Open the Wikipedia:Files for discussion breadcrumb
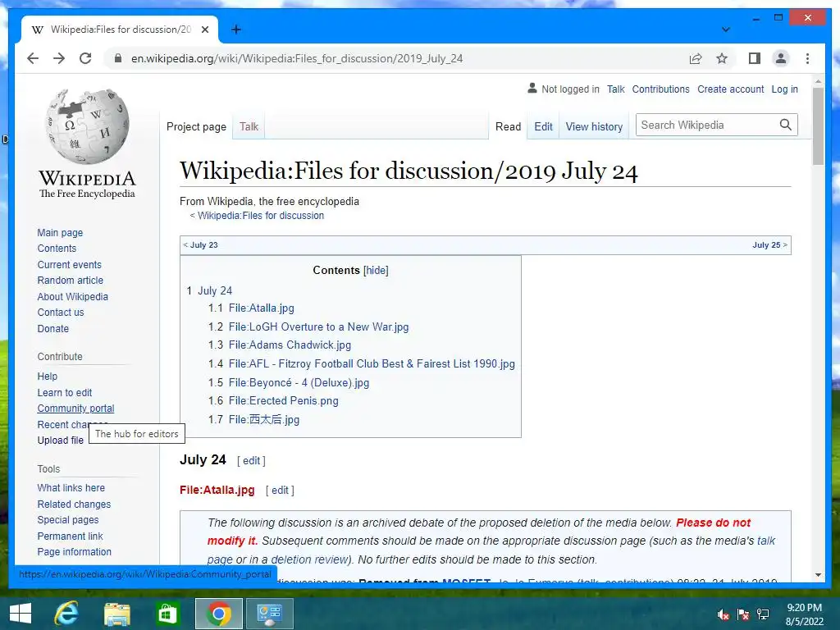Screen dimensions: 840x630 (x=260, y=216)
